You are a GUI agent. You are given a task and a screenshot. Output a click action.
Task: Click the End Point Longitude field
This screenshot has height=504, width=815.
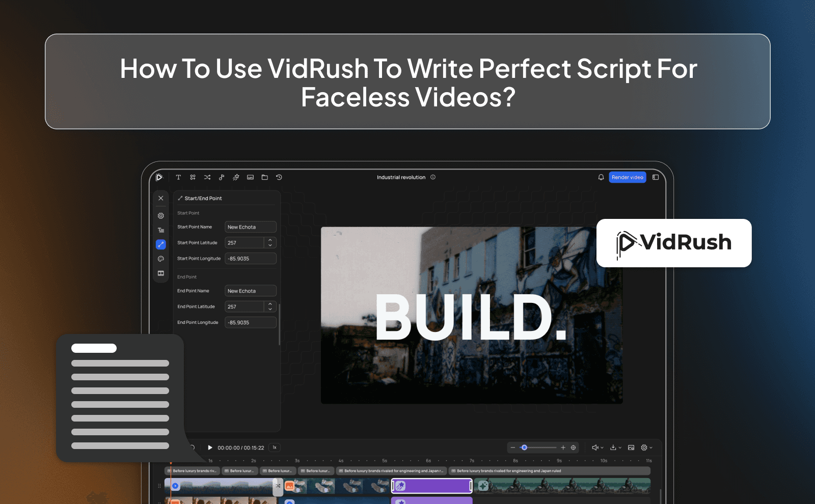pyautogui.click(x=251, y=322)
